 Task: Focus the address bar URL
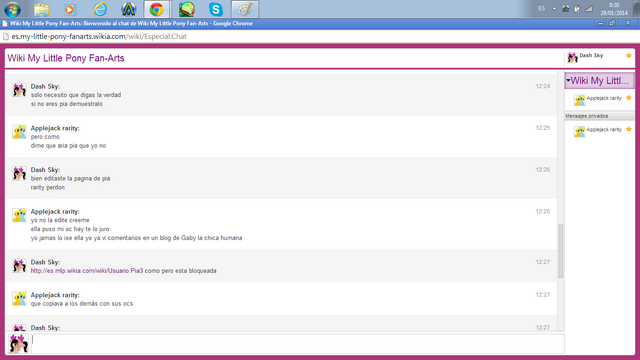click(x=99, y=36)
